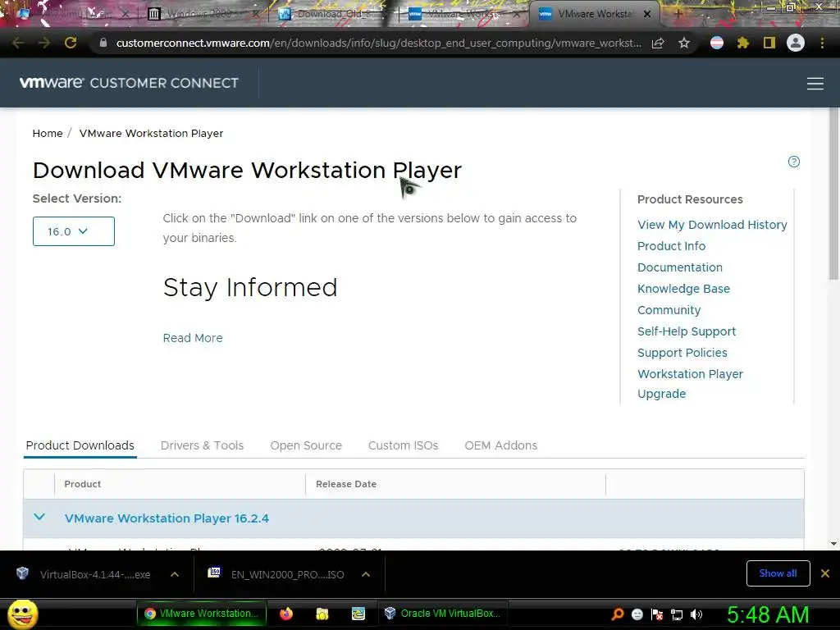Click the Read More link
Image resolution: width=840 pixels, height=630 pixels.
coord(193,338)
